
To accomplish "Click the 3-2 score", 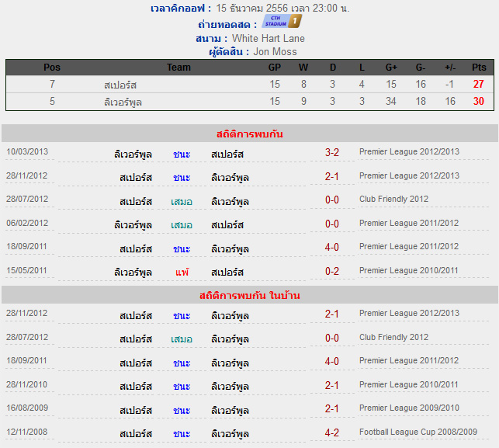I will click(x=332, y=152).
